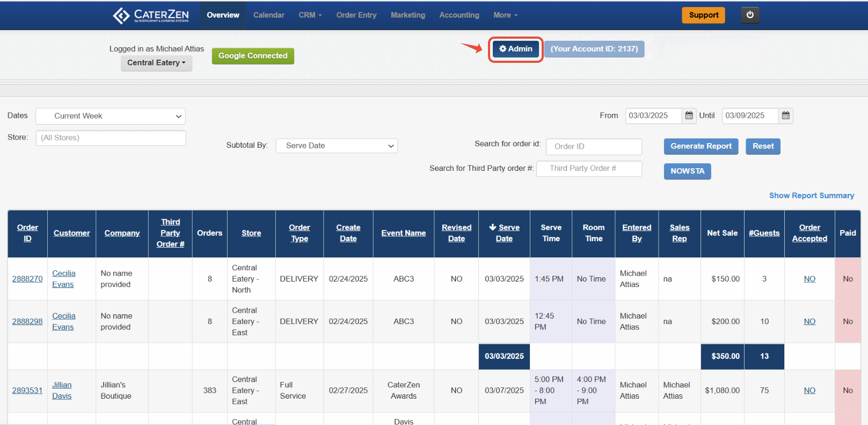Open order 2893531
868x425 pixels.
[x=27, y=391]
